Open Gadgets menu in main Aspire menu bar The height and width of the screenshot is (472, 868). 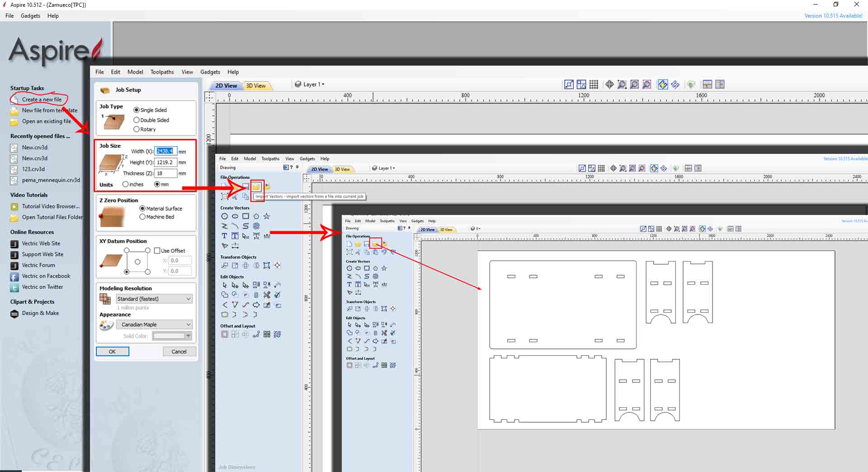(30, 16)
